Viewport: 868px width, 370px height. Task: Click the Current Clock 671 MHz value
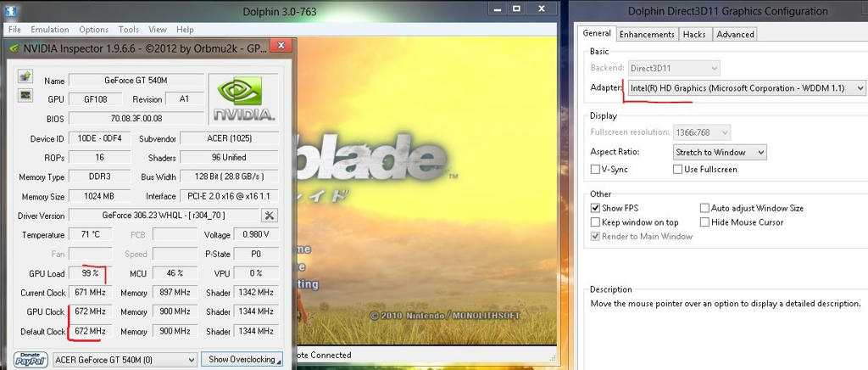(x=90, y=293)
